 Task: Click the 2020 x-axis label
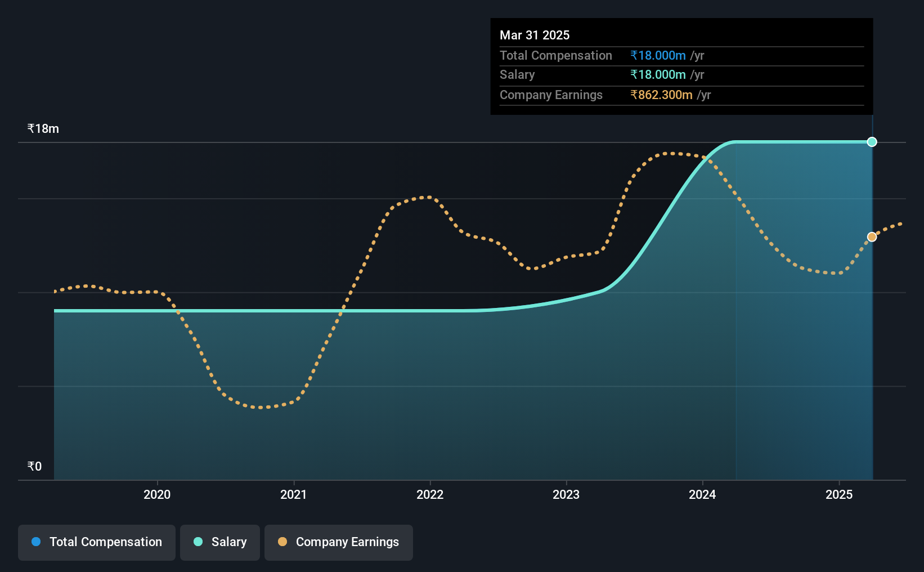coord(157,494)
